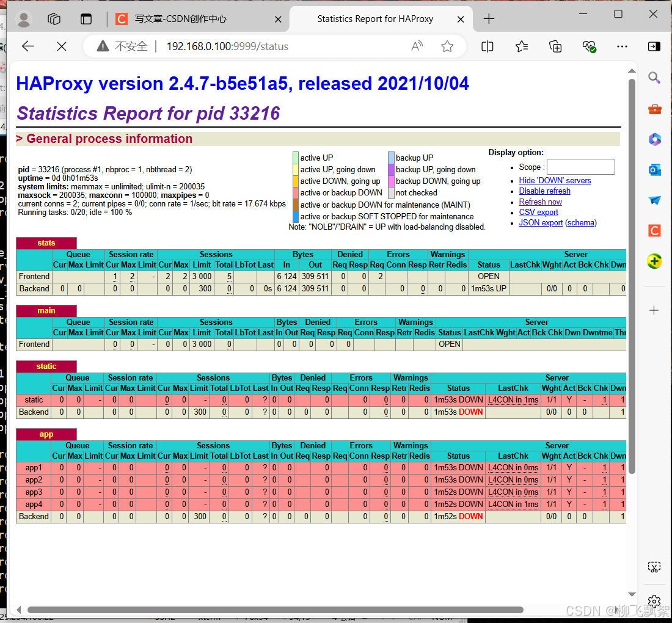Click the CSV export link
This screenshot has height=623, width=672.
point(538,212)
